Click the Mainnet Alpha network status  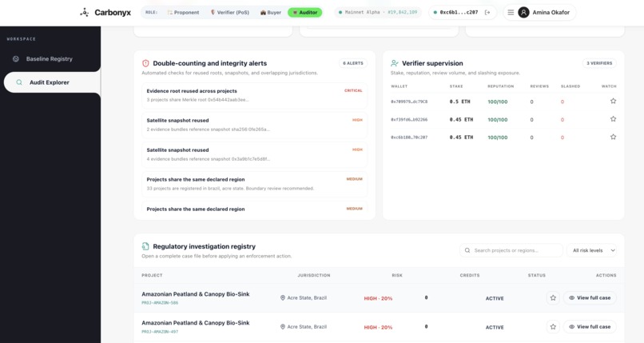pyautogui.click(x=377, y=12)
